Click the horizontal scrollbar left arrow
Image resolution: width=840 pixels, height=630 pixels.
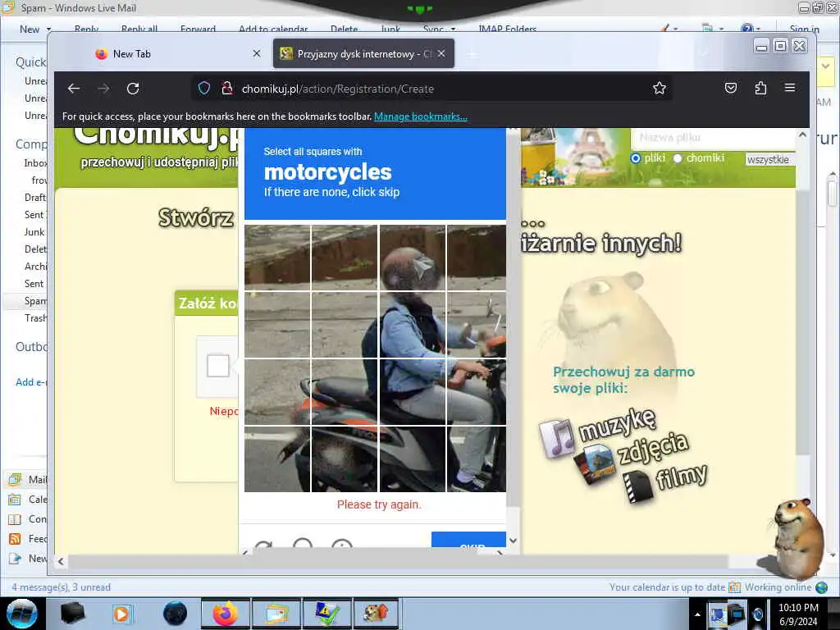pyautogui.click(x=61, y=561)
